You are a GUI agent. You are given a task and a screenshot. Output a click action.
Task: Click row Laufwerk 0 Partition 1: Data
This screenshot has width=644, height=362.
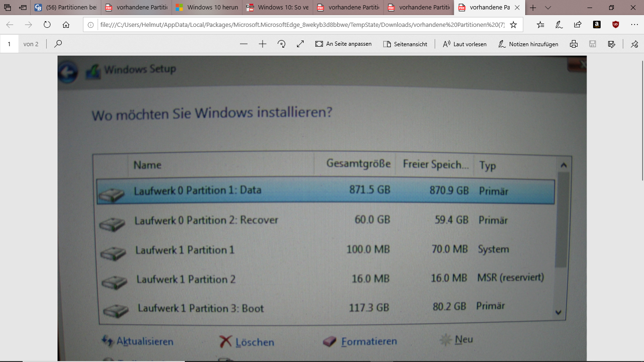point(325,191)
